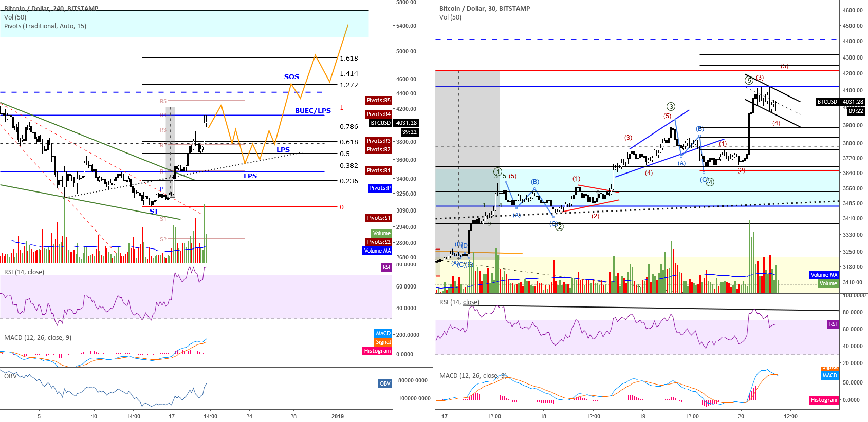The width and height of the screenshot is (868, 422).
Task: Select Volume MA label in left chart
Action: pos(377,251)
